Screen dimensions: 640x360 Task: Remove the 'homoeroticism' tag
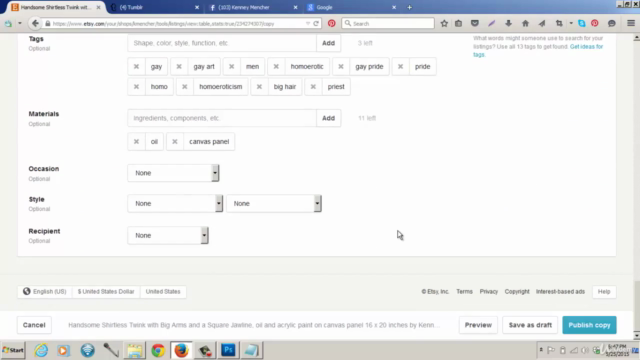tap(184, 87)
